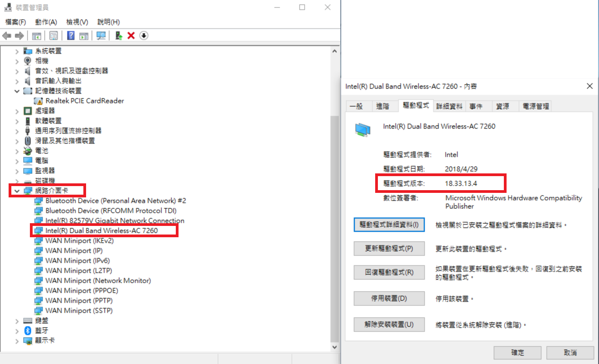Viewport: 599px width, 364px height.
Task: Click the black down-arrow disable device icon
Action: coord(144,36)
